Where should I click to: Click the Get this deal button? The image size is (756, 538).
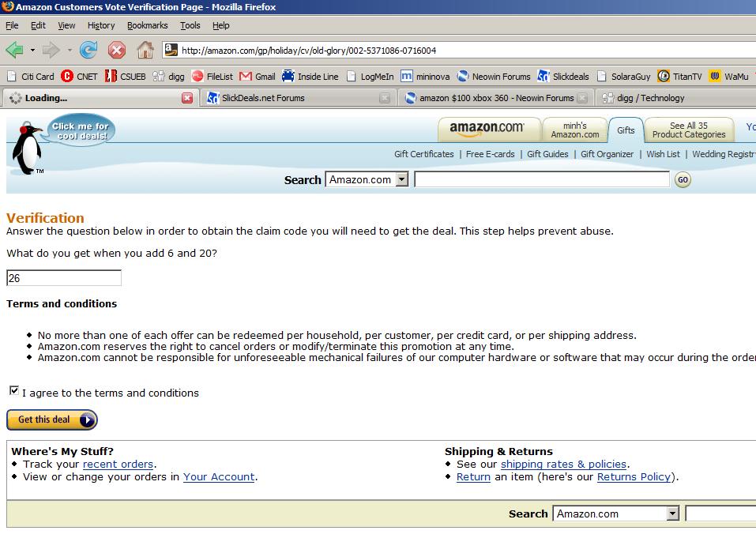point(52,419)
